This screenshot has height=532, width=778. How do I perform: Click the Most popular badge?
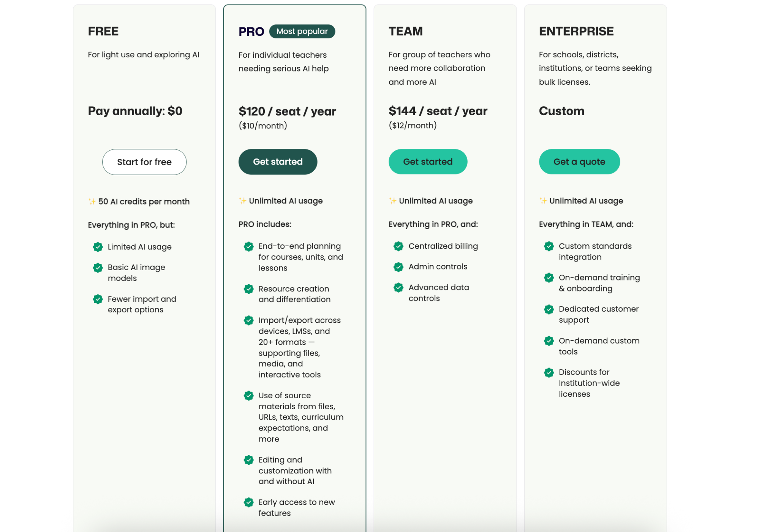pos(302,32)
